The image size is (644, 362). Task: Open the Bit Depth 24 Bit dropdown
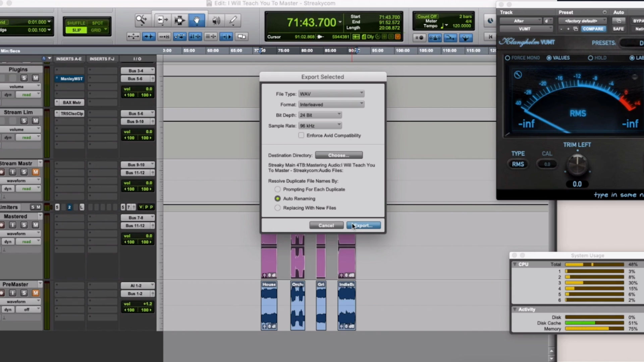click(x=320, y=115)
